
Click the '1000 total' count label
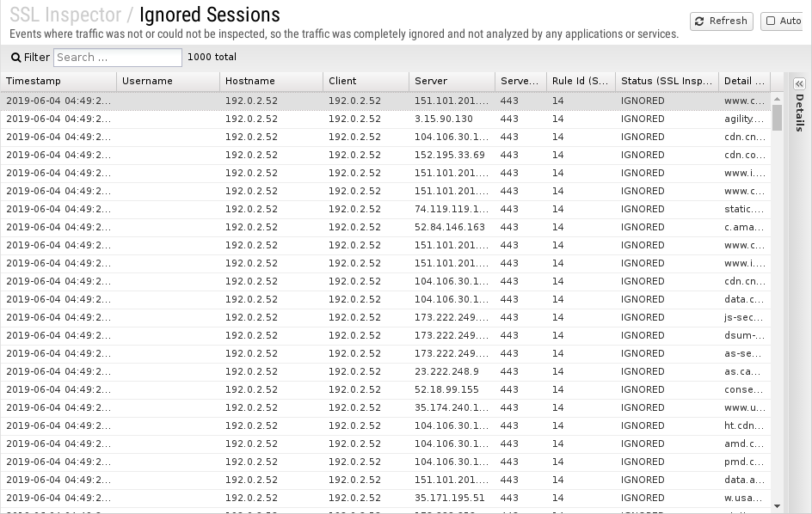pos(212,57)
